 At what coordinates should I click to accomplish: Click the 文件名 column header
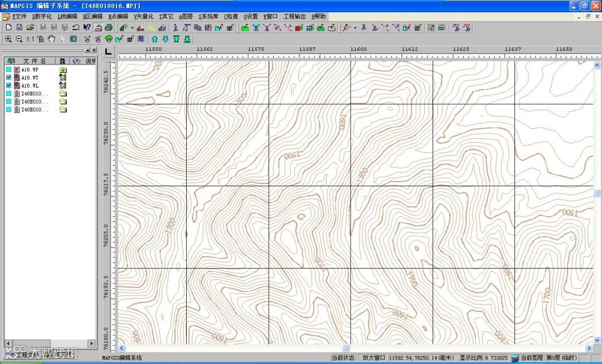[x=30, y=61]
